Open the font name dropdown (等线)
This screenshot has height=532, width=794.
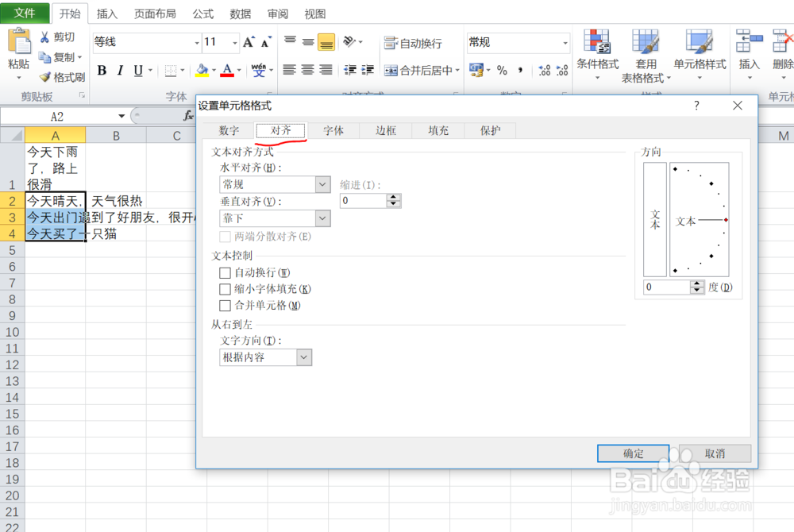coord(197,43)
